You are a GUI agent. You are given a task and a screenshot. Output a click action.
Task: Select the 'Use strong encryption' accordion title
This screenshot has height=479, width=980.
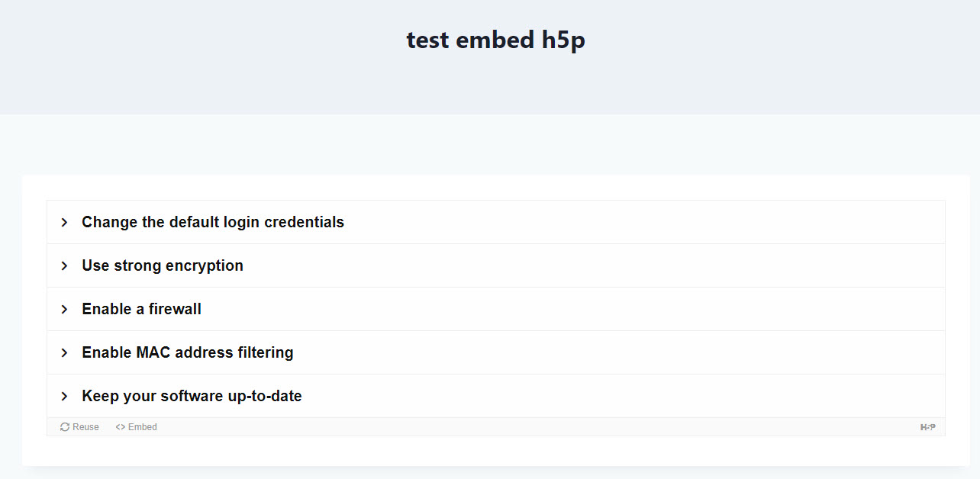163,265
